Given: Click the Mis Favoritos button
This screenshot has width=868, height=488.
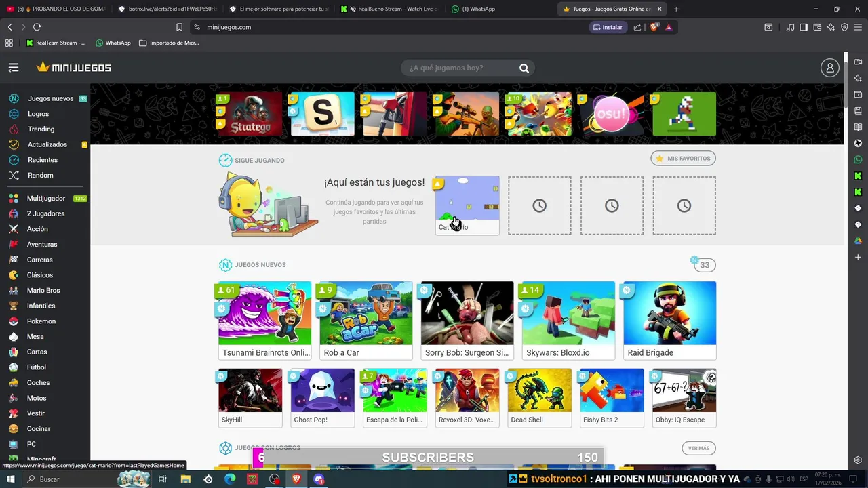Looking at the screenshot, I should tap(683, 158).
